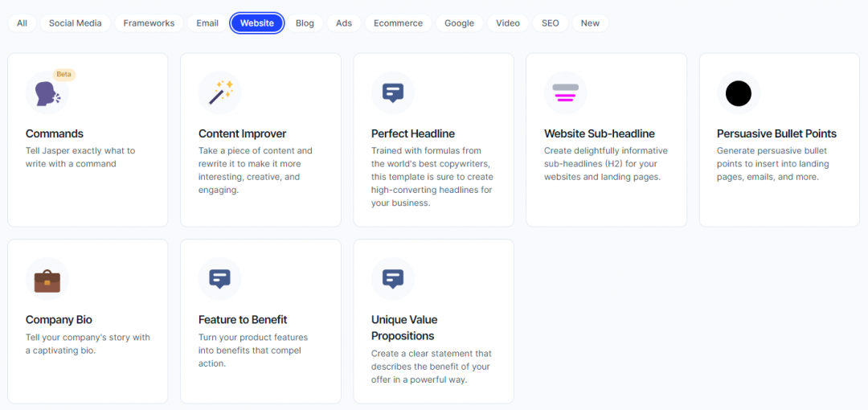Show Email templates tab
The image size is (868, 410).
(207, 23)
